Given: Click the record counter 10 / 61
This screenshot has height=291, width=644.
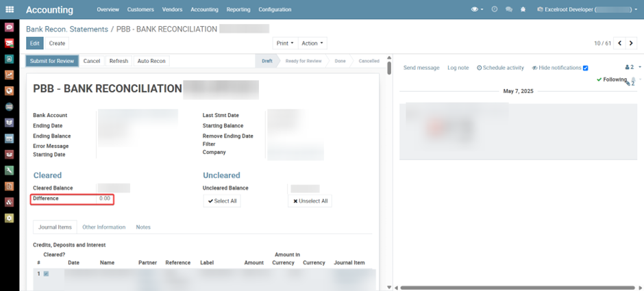Looking at the screenshot, I should coord(602,43).
